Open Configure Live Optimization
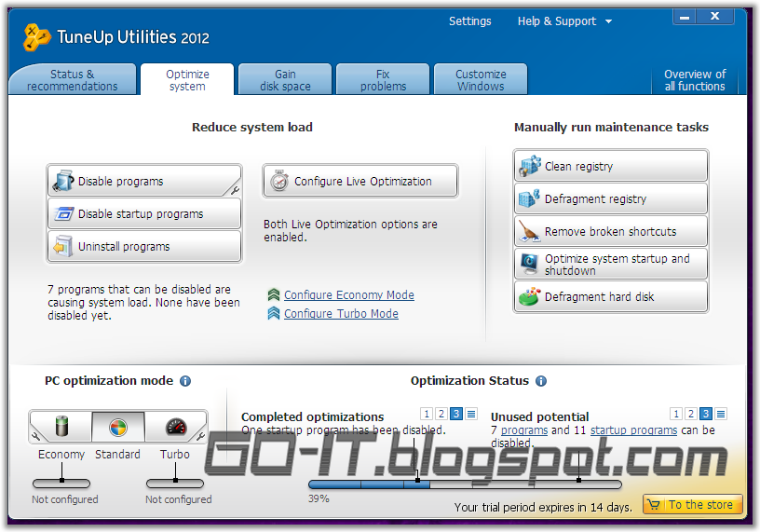The height and width of the screenshot is (532, 760). (360, 181)
